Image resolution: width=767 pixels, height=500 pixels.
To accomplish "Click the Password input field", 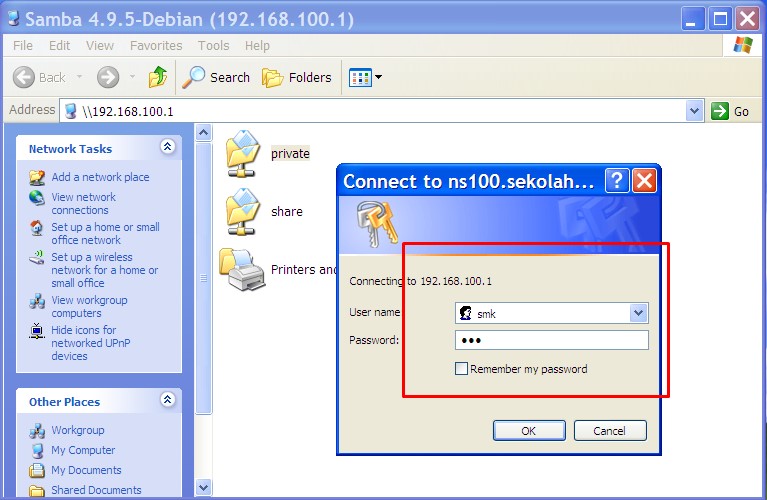I will pyautogui.click(x=551, y=340).
